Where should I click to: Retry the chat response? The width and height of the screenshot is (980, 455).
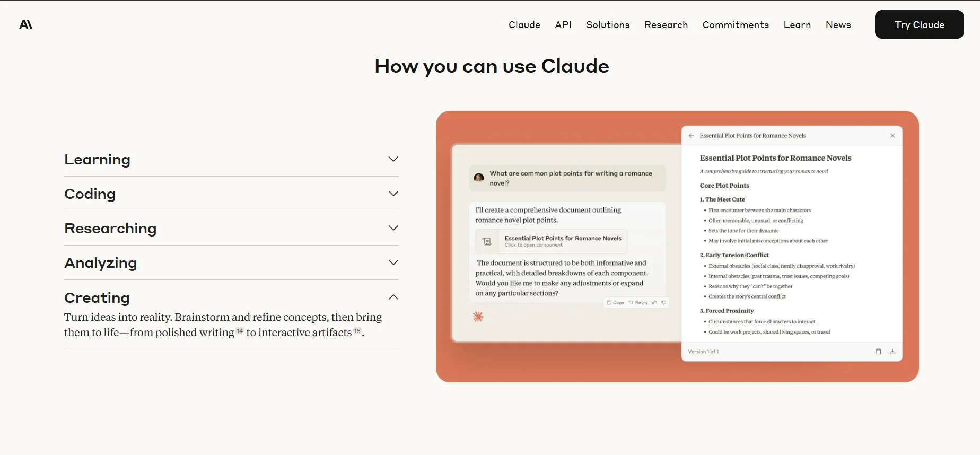638,303
